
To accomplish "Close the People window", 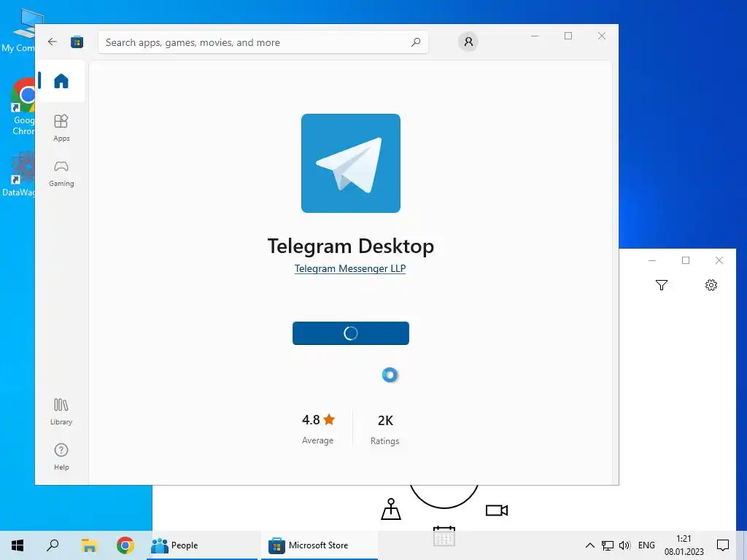I will (719, 260).
